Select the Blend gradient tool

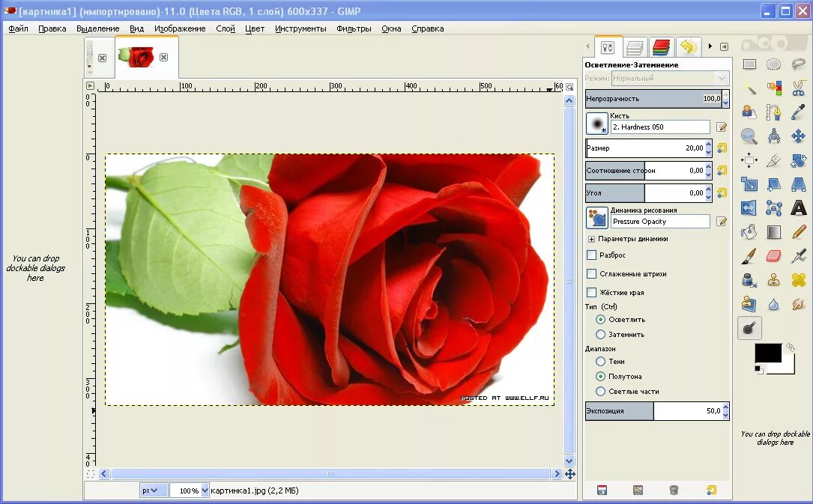tap(773, 232)
